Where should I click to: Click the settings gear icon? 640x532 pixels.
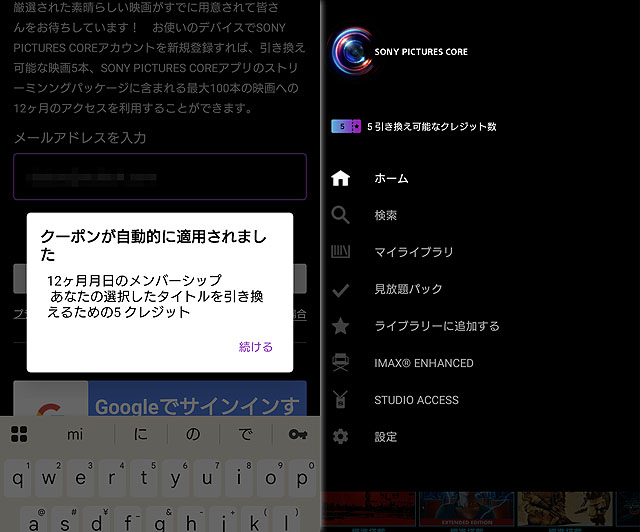tap(340, 437)
